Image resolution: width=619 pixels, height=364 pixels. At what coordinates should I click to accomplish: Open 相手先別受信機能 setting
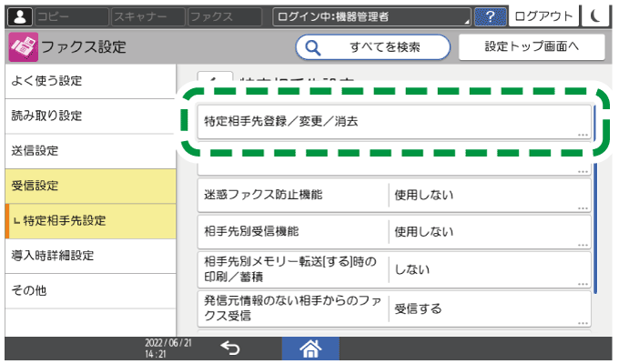pos(394,232)
